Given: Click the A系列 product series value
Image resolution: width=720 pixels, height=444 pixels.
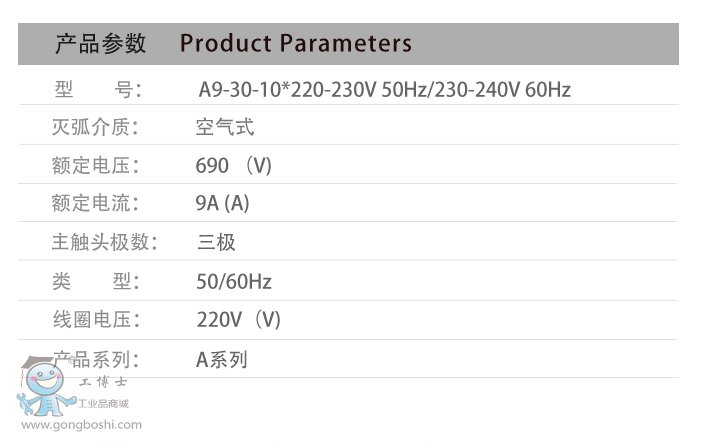Looking at the screenshot, I should pos(221,359).
